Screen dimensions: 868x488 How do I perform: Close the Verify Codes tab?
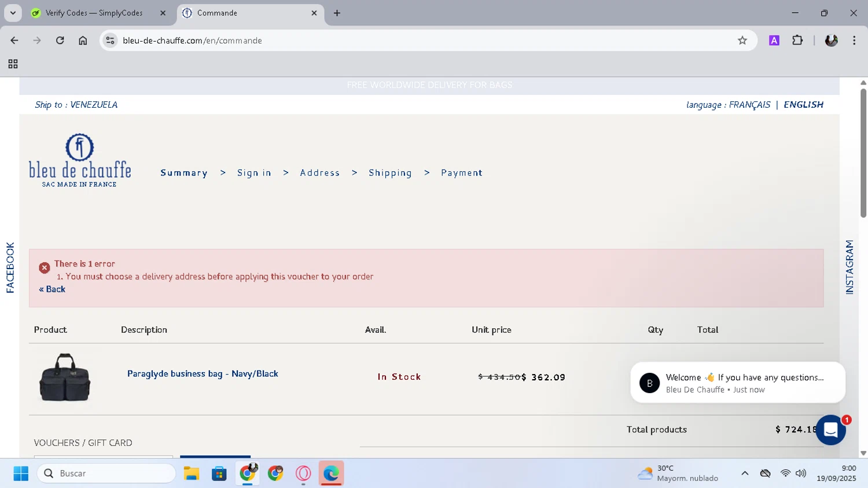coord(163,13)
